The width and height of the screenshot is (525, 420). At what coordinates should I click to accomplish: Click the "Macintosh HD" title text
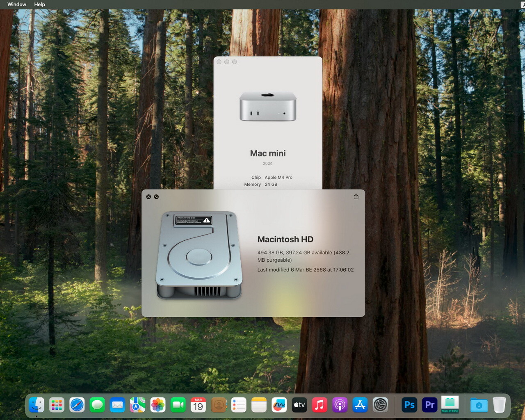click(x=285, y=240)
